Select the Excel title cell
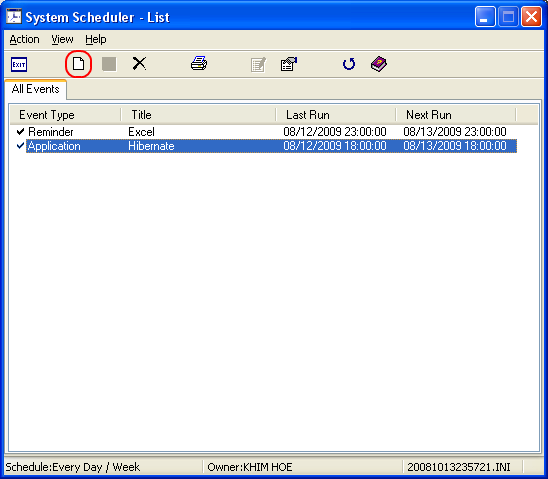 141,132
